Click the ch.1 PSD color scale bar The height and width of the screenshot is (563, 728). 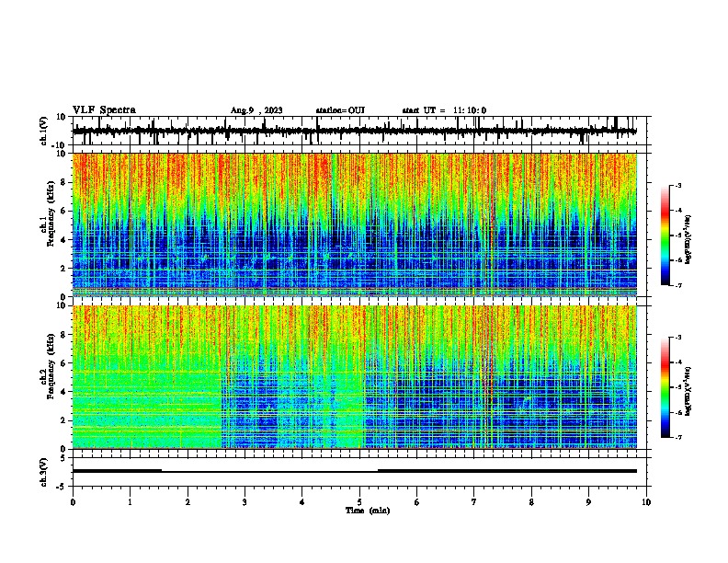pos(665,236)
